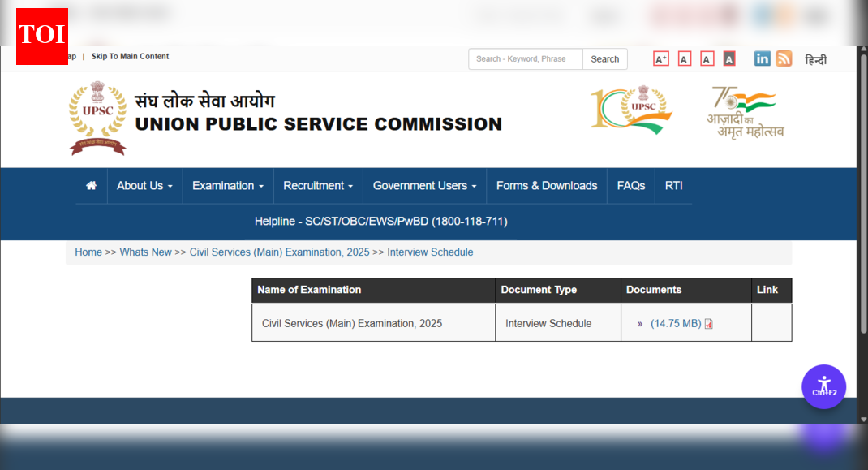868x470 pixels.
Task: Expand the Recruitment dropdown
Action: pyautogui.click(x=317, y=185)
